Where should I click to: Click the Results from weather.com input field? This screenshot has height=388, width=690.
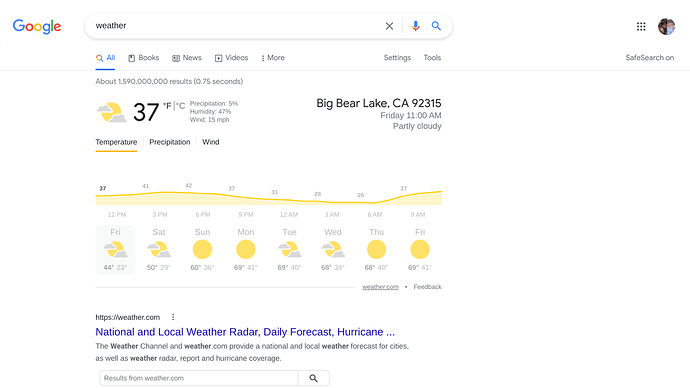tap(199, 378)
